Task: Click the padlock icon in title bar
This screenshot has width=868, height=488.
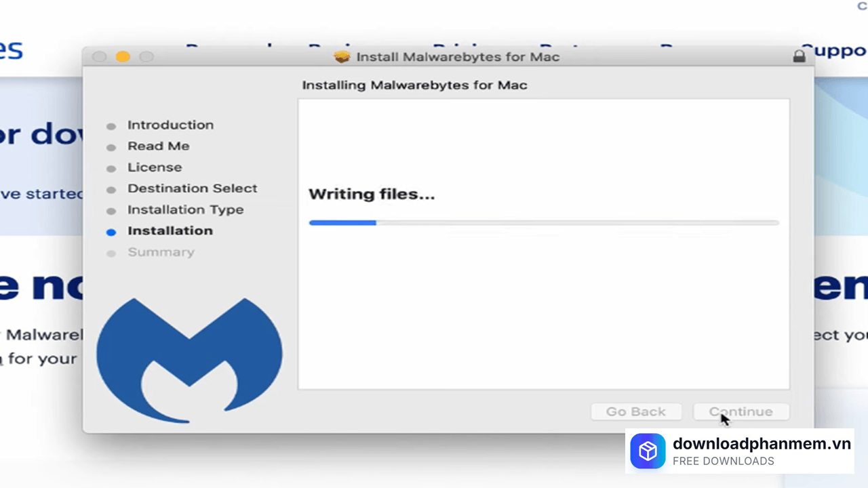Action: (x=800, y=56)
